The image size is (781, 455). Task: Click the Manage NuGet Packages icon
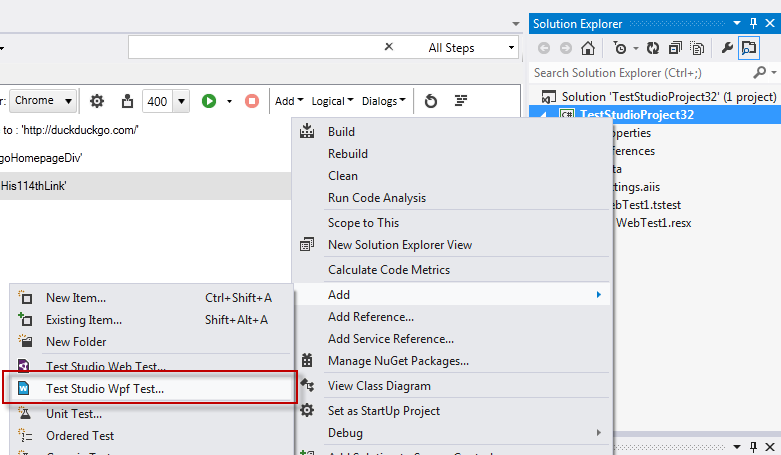click(x=307, y=360)
